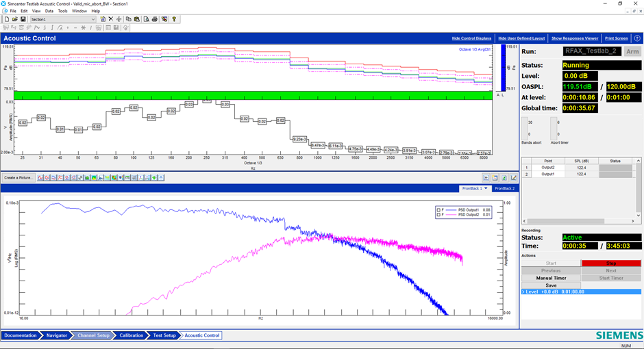Click the New file icon

(7, 19)
